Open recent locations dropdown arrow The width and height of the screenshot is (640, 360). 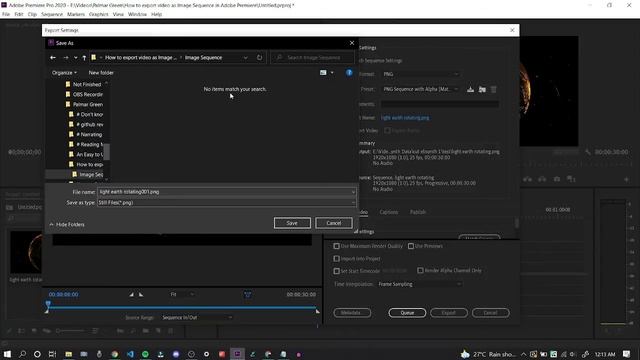(76, 58)
